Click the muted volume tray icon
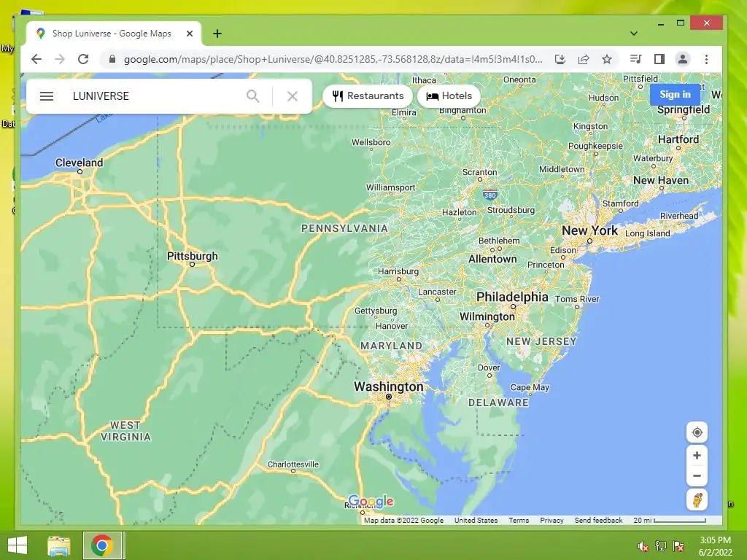 [x=643, y=546]
